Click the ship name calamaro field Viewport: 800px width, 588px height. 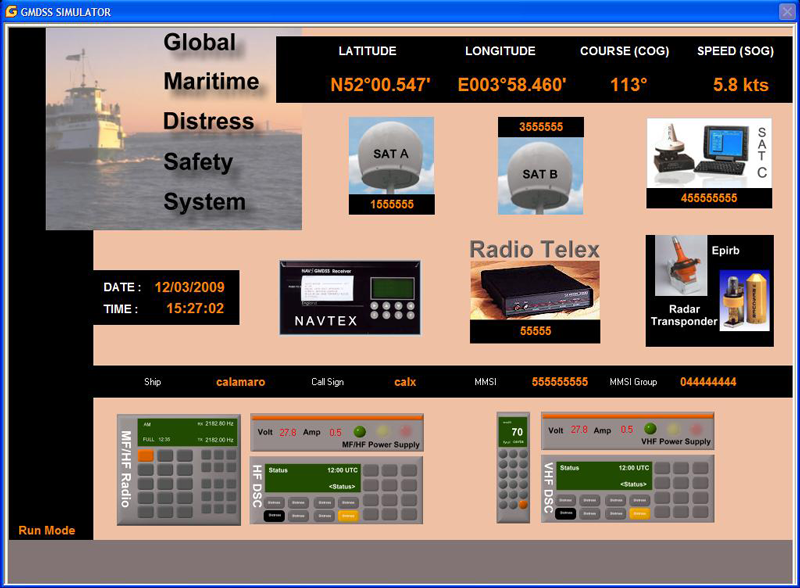coord(241,382)
